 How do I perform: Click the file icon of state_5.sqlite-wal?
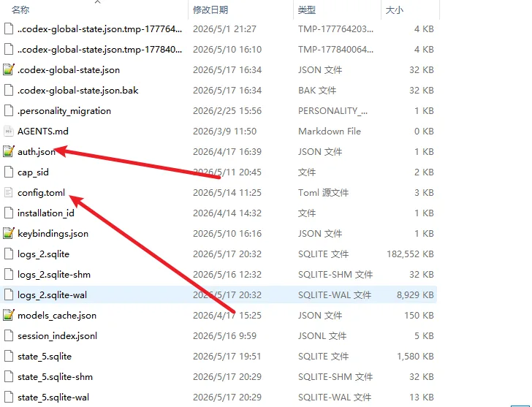click(x=9, y=397)
